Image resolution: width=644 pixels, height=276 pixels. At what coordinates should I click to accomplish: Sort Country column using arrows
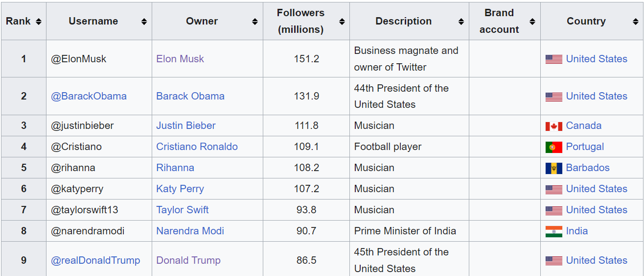click(x=635, y=22)
